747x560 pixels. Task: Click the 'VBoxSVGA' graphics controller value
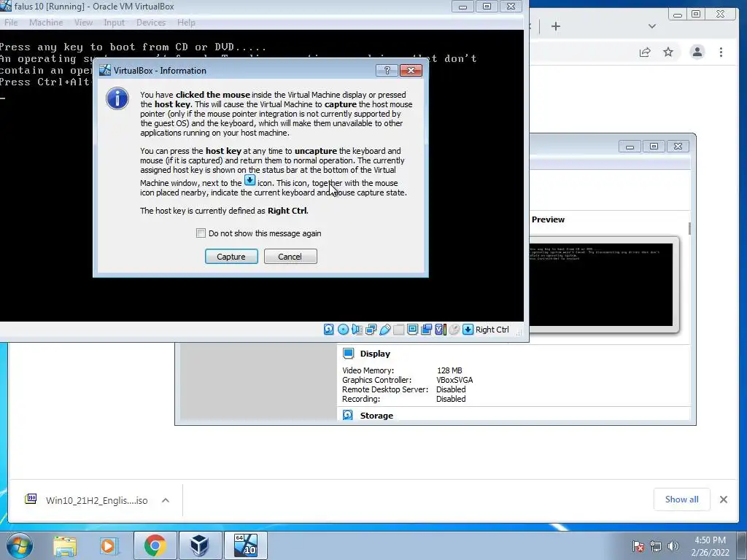click(x=454, y=380)
